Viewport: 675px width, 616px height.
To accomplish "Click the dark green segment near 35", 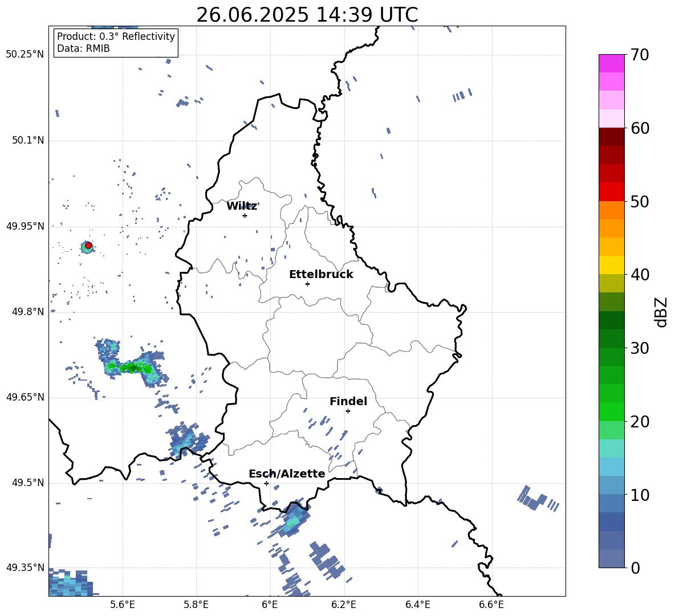I will click(x=612, y=320).
